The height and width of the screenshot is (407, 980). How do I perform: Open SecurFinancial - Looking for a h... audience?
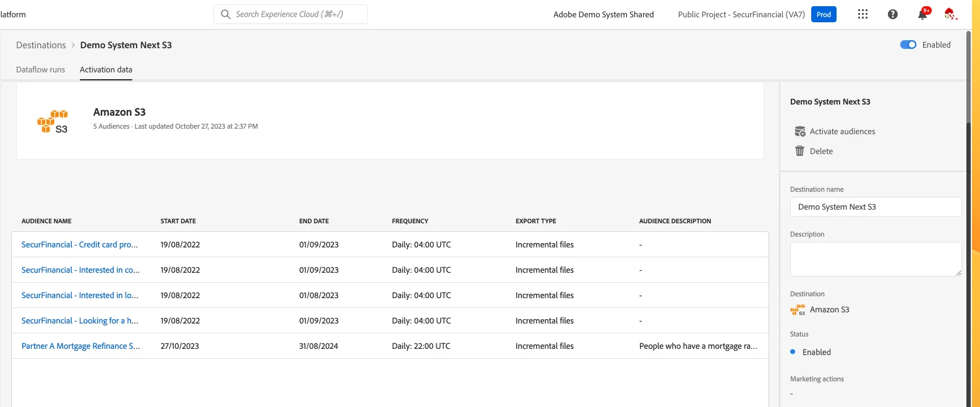click(x=80, y=320)
